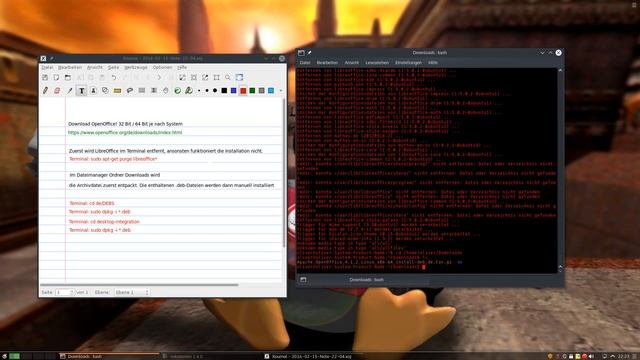Click the 'Terminal: cd de/DEBS' line
Screen dimensions: 640x360
pos(92,203)
